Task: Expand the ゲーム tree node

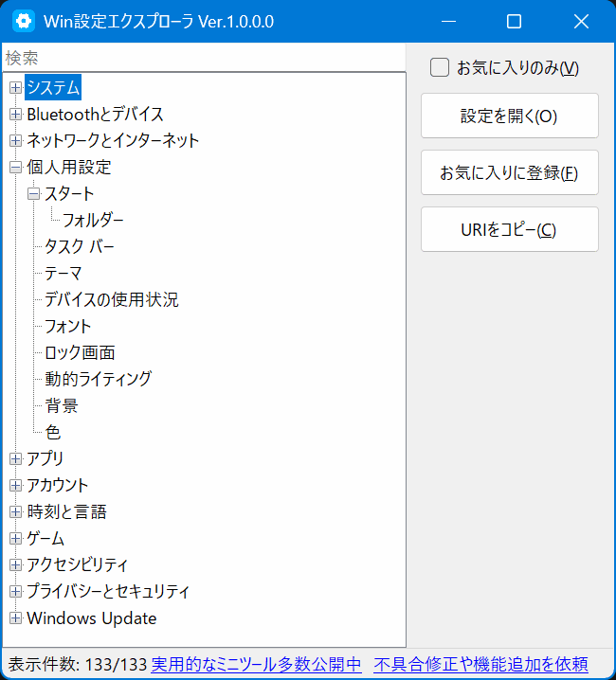Action: point(15,539)
